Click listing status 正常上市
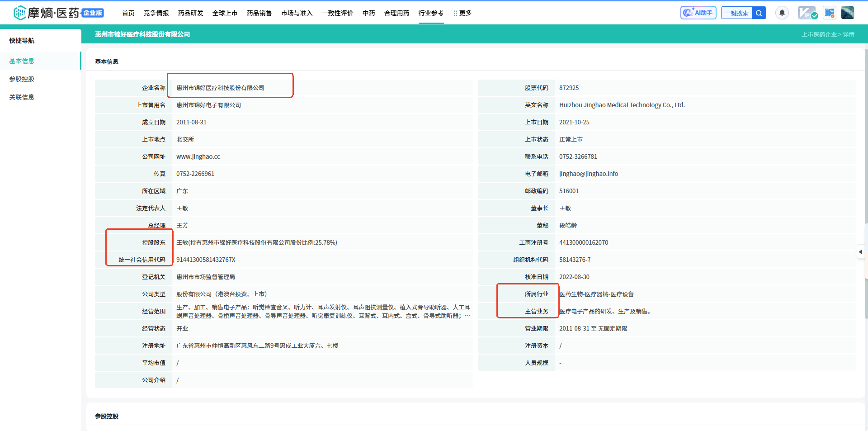Screen dimensions: 868x431 pos(571,139)
